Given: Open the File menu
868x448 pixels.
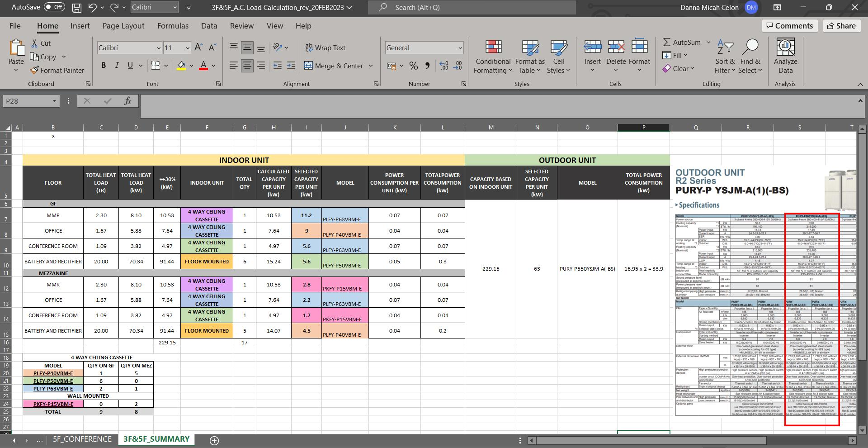Looking at the screenshot, I should point(15,26).
